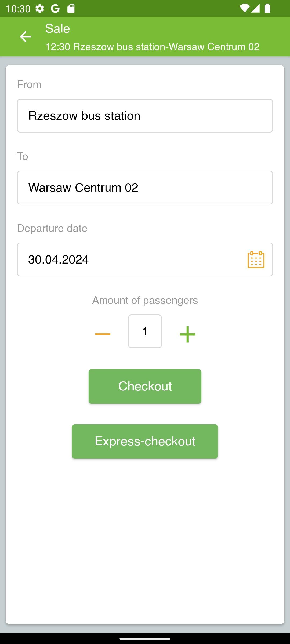Tap the back arrow in the header
This screenshot has width=290, height=644.
(x=26, y=36)
